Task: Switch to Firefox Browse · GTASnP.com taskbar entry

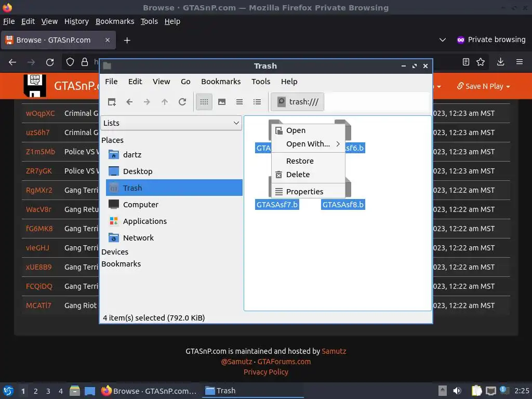Action: pos(149,391)
